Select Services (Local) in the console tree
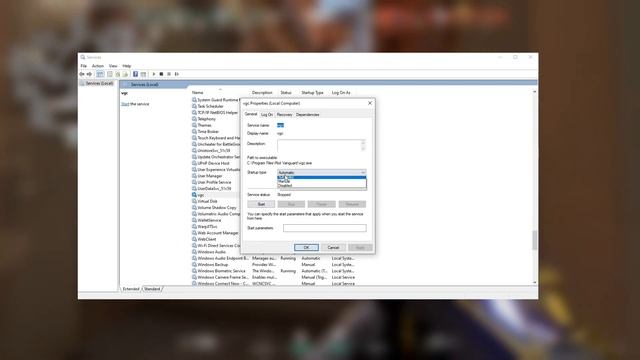 99,83
